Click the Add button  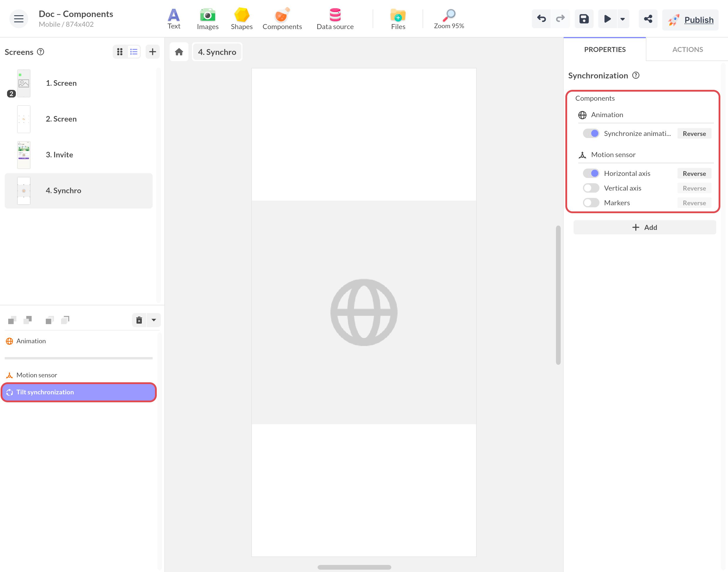coord(645,227)
